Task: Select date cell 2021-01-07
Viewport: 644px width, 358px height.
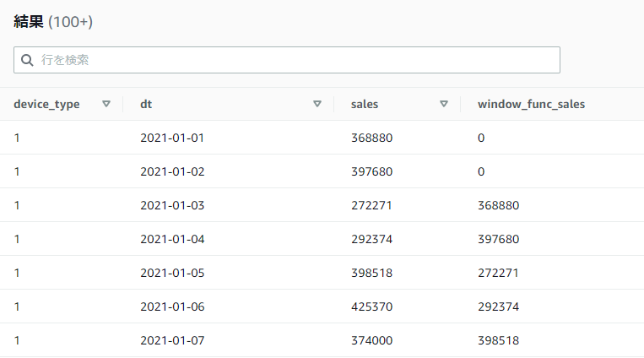Action: click(172, 340)
